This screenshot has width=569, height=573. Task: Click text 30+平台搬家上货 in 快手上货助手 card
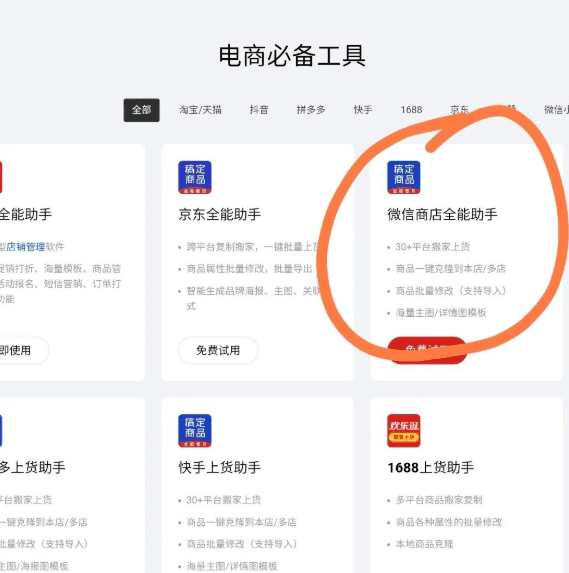224,500
